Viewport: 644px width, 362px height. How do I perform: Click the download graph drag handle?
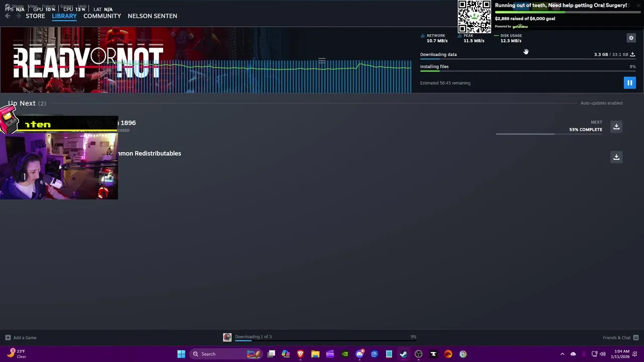click(322, 60)
